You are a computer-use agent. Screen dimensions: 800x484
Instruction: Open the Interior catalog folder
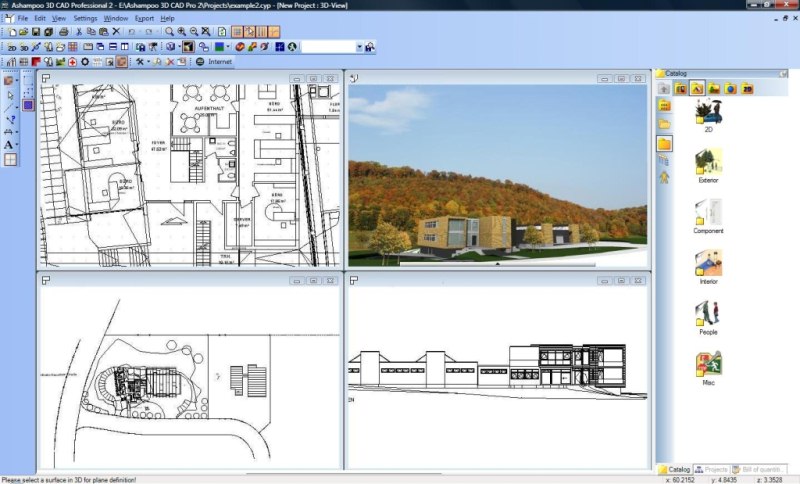(708, 267)
